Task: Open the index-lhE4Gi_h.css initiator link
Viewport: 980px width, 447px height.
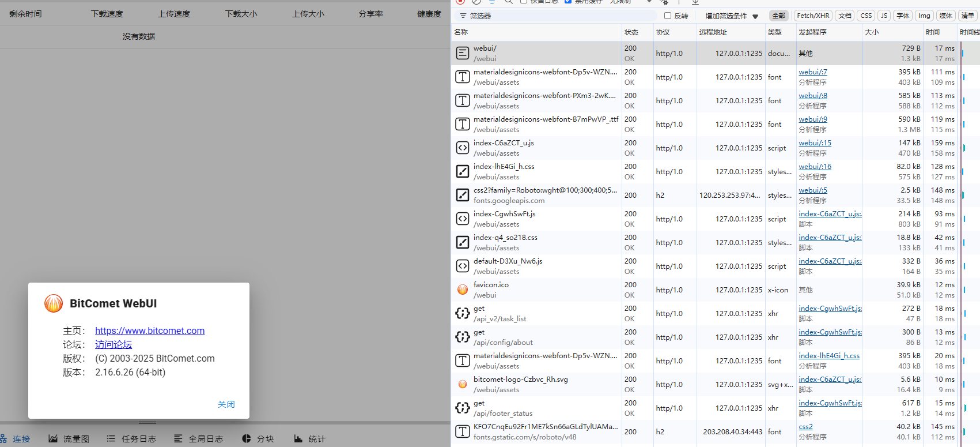Action: coord(829,356)
